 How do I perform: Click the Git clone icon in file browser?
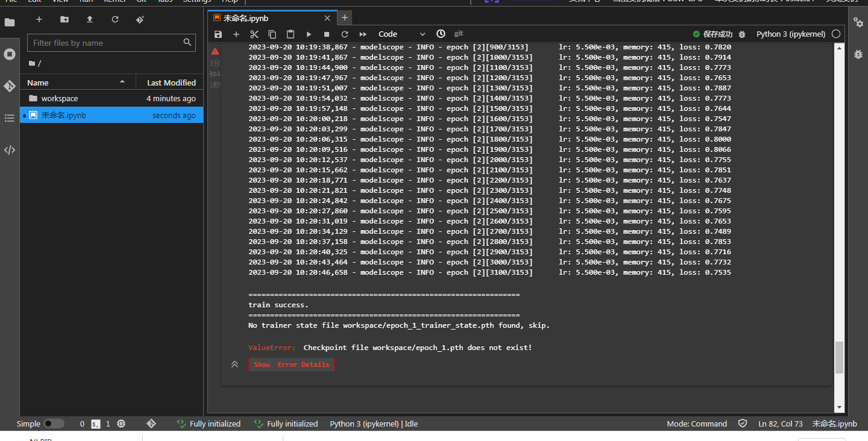tap(140, 19)
